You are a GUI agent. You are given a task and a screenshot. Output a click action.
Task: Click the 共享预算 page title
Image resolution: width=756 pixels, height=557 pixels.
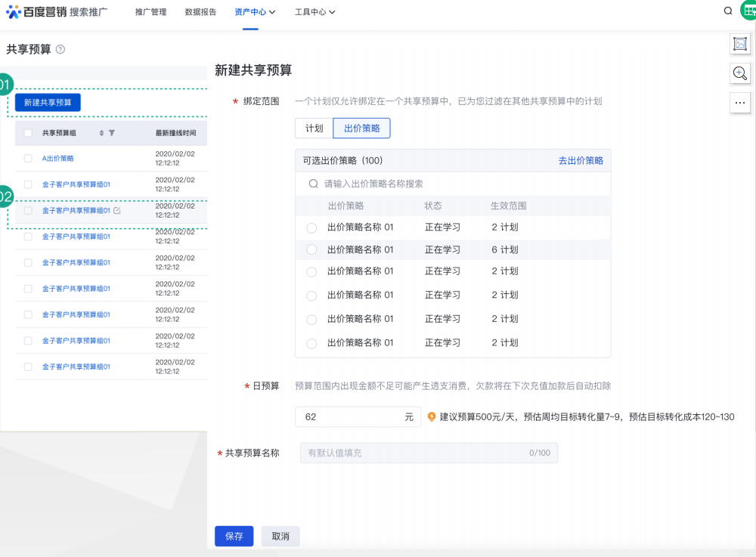pyautogui.click(x=29, y=49)
